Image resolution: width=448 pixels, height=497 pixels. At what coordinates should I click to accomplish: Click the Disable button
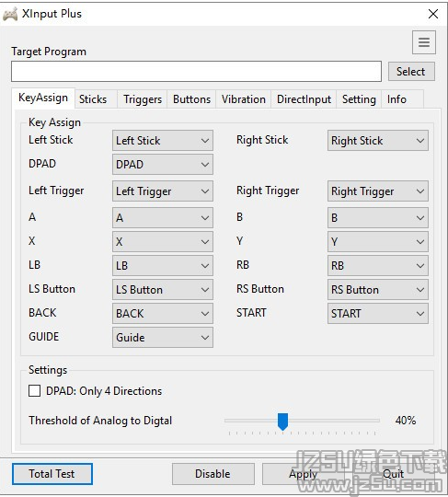(x=213, y=474)
